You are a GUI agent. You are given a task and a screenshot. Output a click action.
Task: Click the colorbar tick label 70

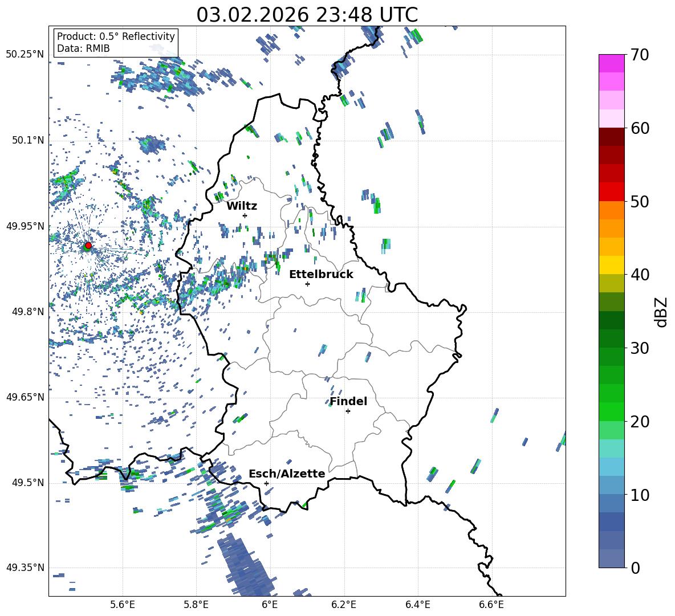tap(639, 55)
